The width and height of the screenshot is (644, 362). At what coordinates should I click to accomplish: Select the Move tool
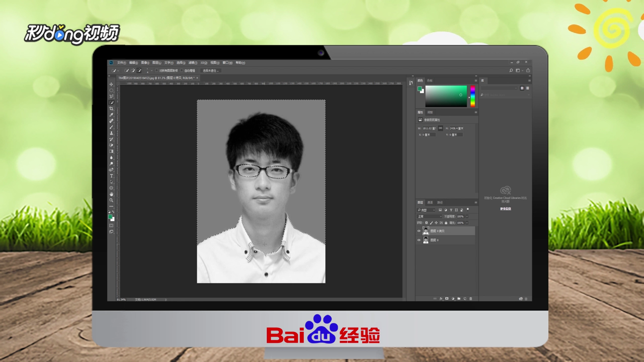[111, 84]
